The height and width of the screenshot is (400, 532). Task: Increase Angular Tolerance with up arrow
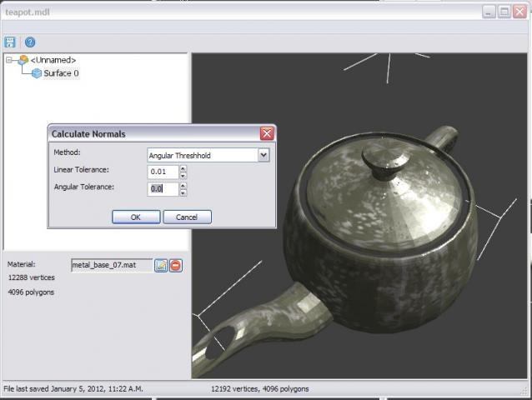coord(183,185)
